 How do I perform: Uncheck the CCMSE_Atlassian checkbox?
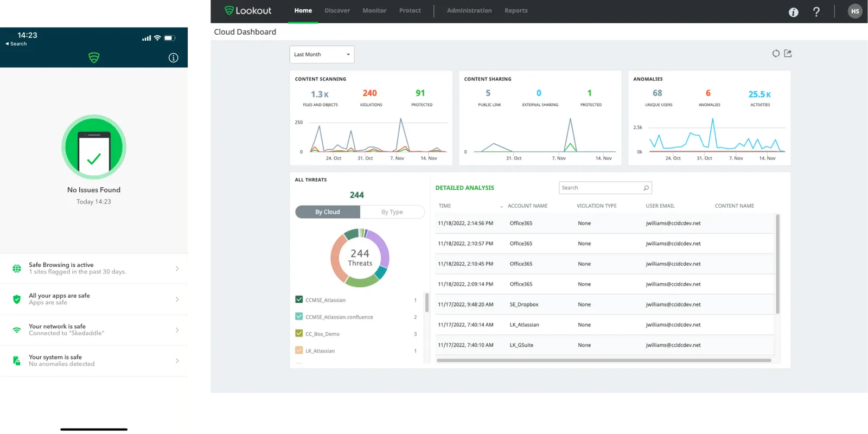click(299, 299)
